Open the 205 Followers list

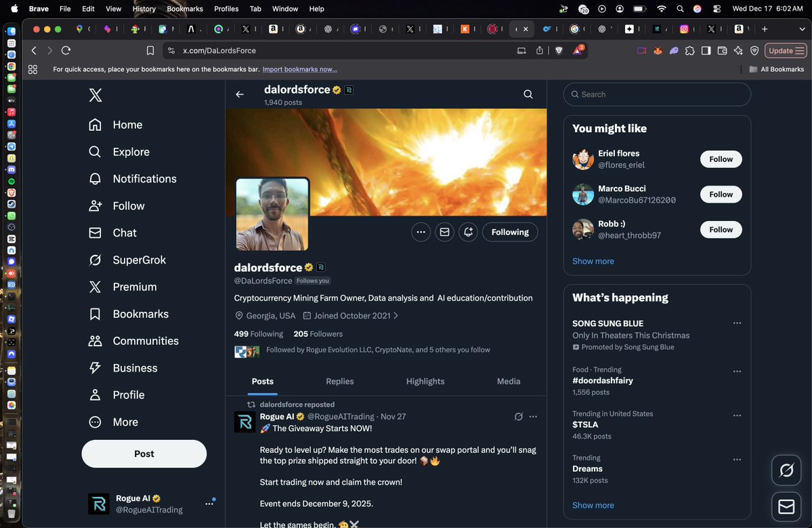point(318,334)
